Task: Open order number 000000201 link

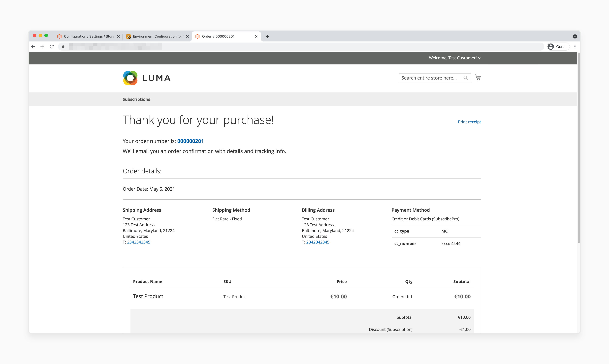Action: (x=190, y=141)
